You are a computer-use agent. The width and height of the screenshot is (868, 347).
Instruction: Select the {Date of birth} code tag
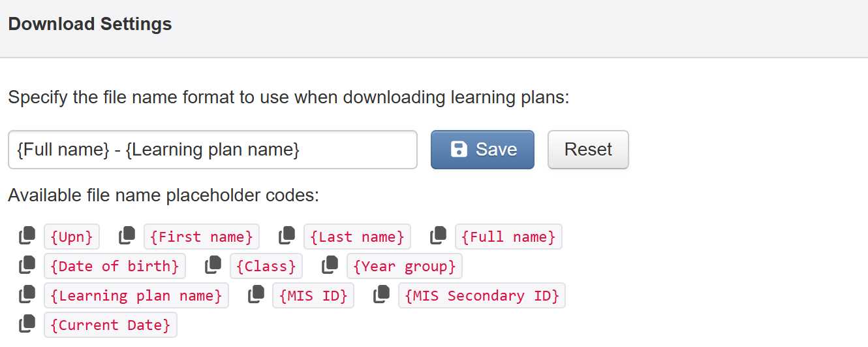pyautogui.click(x=115, y=266)
